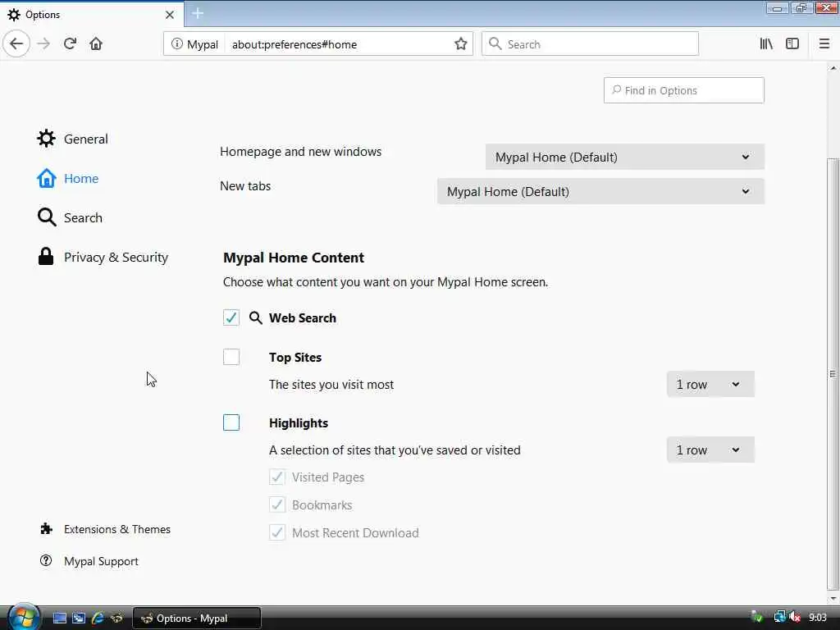840x630 pixels.
Task: Click the Show Desktop quick launch icon
Action: click(59, 619)
